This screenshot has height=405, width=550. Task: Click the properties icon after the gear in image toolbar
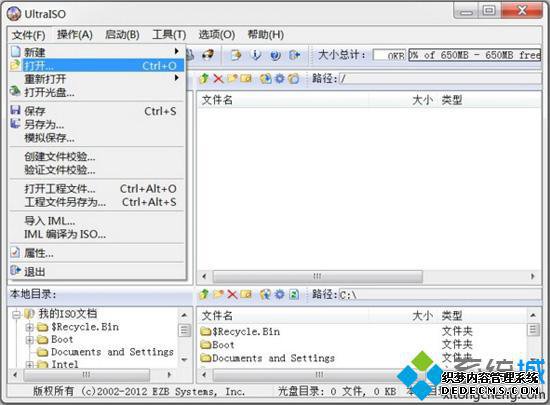click(294, 79)
